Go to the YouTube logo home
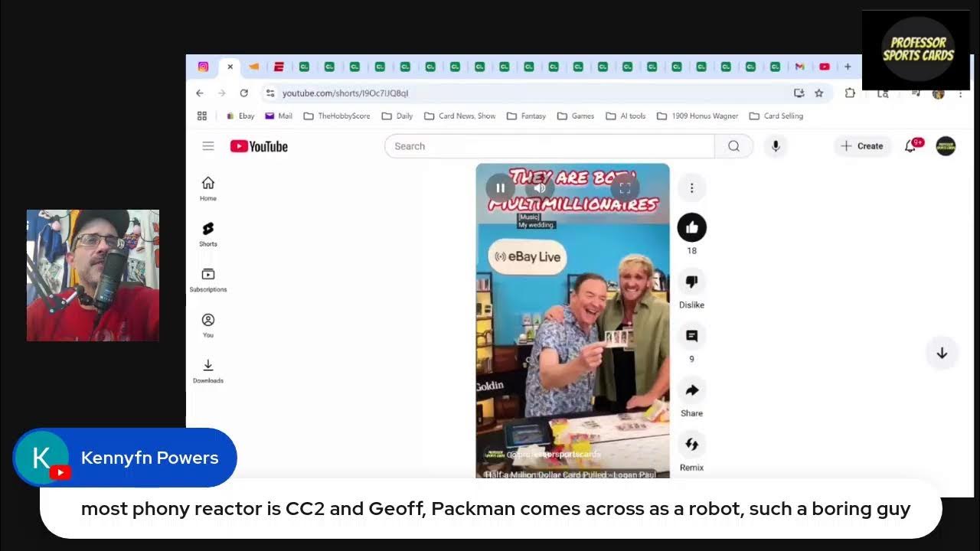This screenshot has height=551, width=980. click(259, 146)
